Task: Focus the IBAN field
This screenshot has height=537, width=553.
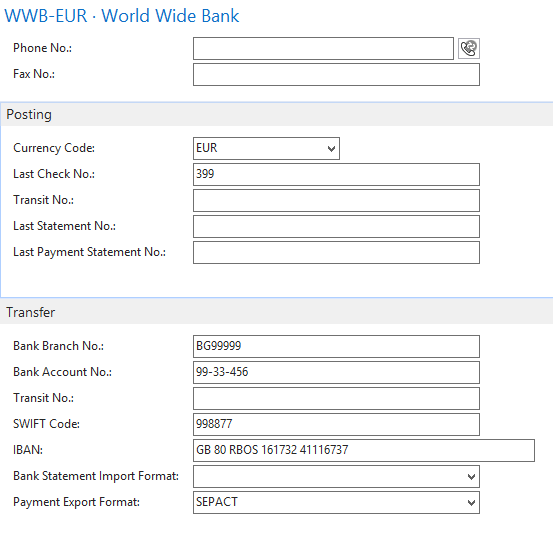Action: [x=364, y=450]
